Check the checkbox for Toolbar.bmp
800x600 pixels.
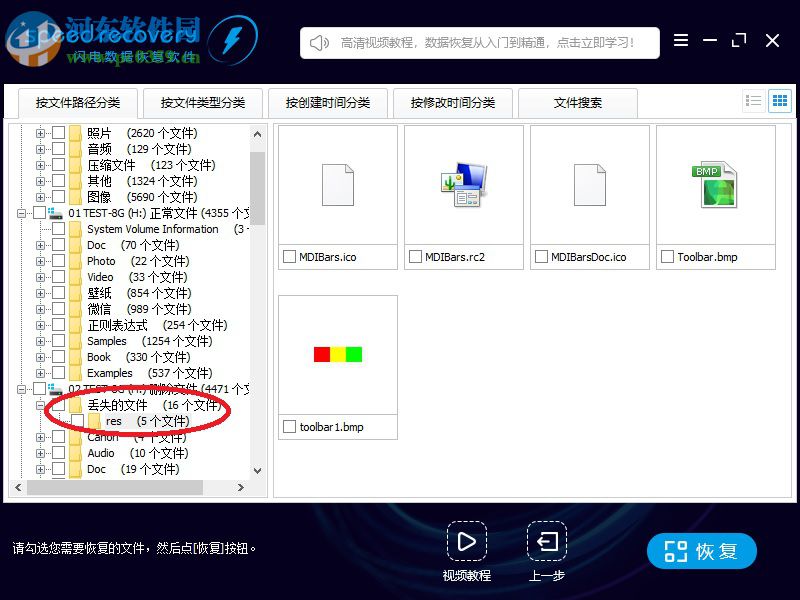[667, 256]
